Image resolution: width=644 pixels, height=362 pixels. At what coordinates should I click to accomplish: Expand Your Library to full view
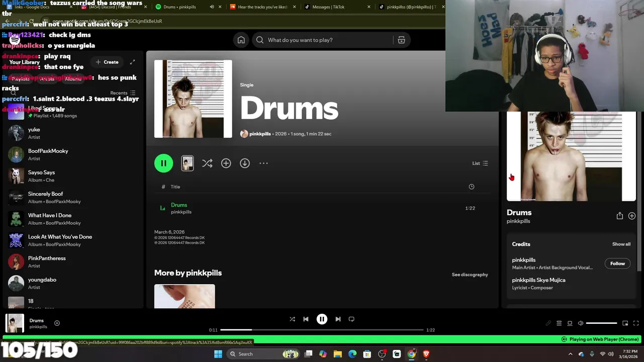[x=132, y=62]
